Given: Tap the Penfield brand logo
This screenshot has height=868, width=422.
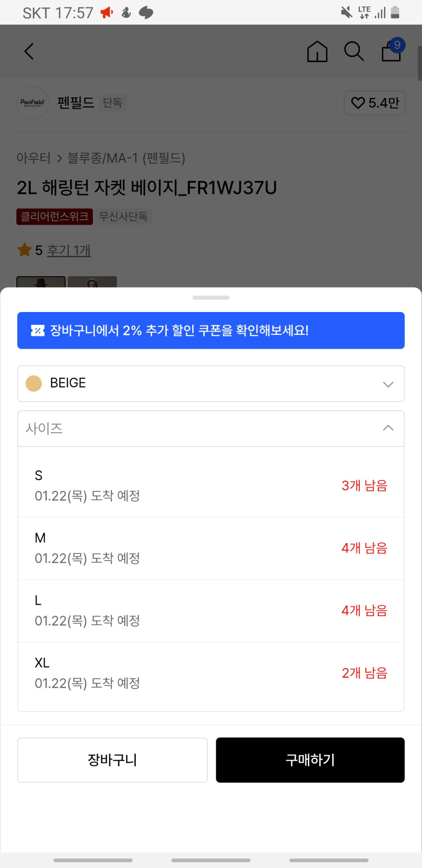Looking at the screenshot, I should [x=33, y=103].
